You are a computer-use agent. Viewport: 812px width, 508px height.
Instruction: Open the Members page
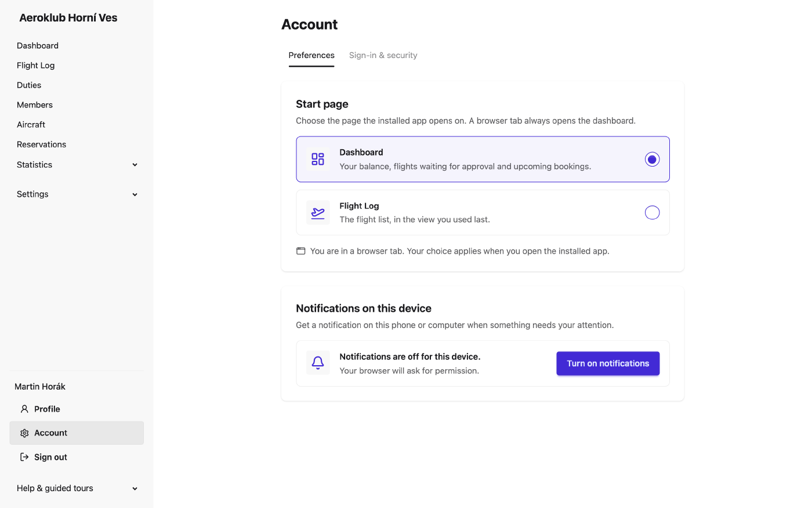35,105
